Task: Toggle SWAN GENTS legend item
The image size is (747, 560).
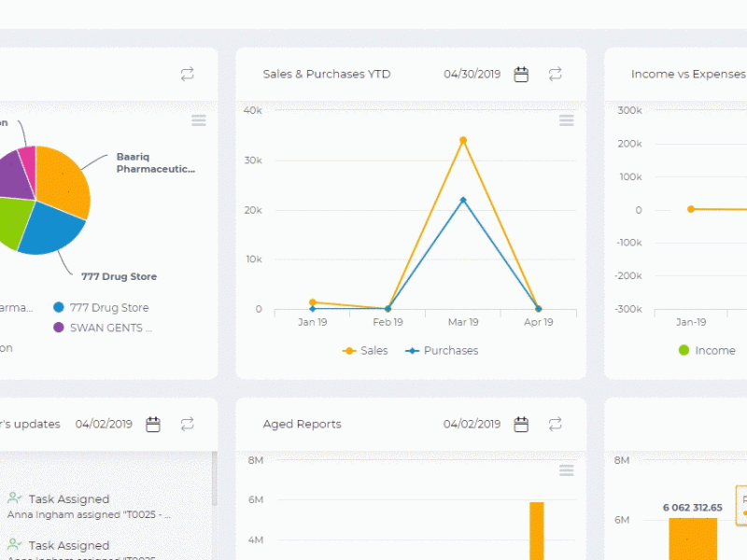Action: (103, 328)
